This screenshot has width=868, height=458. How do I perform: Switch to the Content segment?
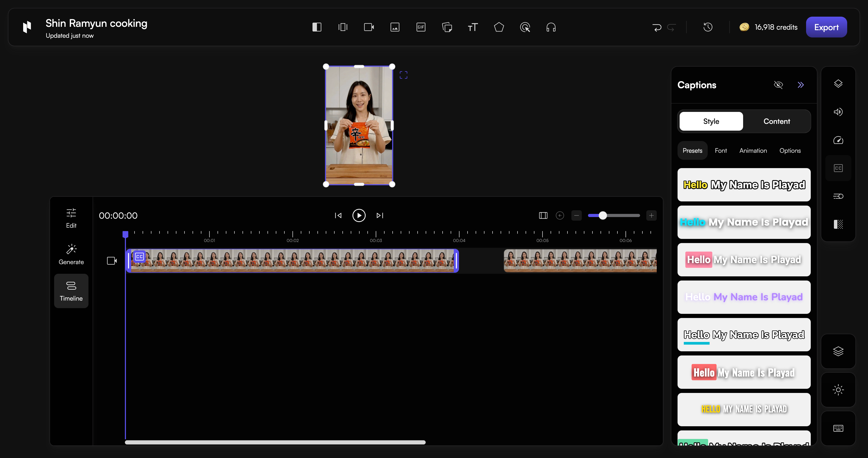[776, 121]
